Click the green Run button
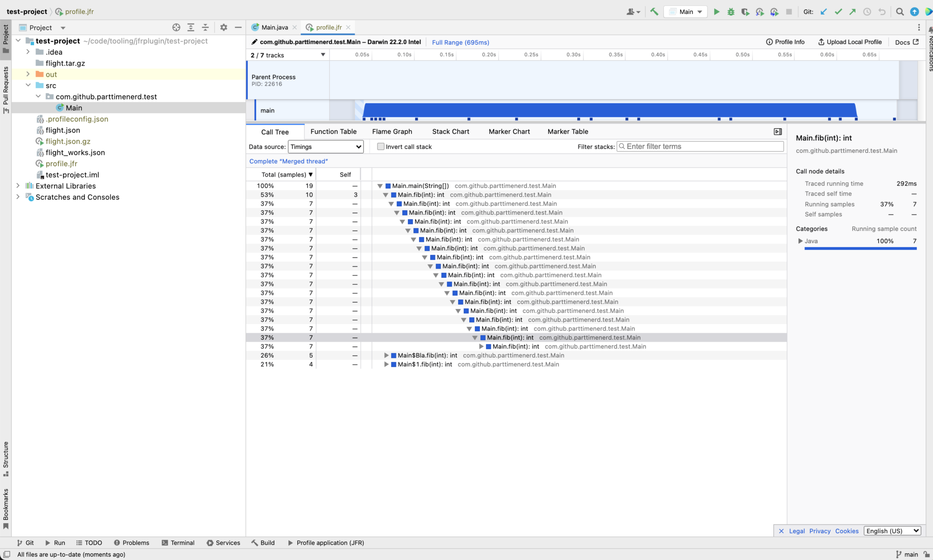Screen dimensions: 933x560 [716, 12]
